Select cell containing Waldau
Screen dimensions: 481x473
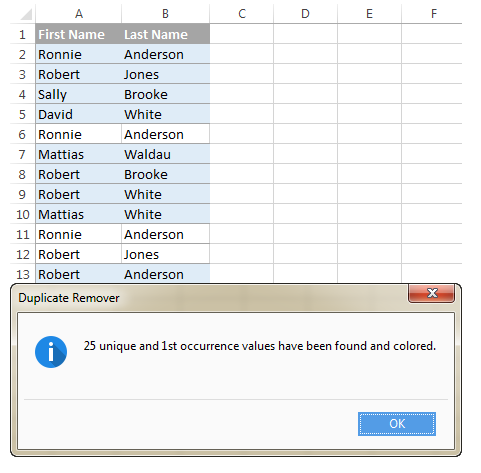(166, 154)
